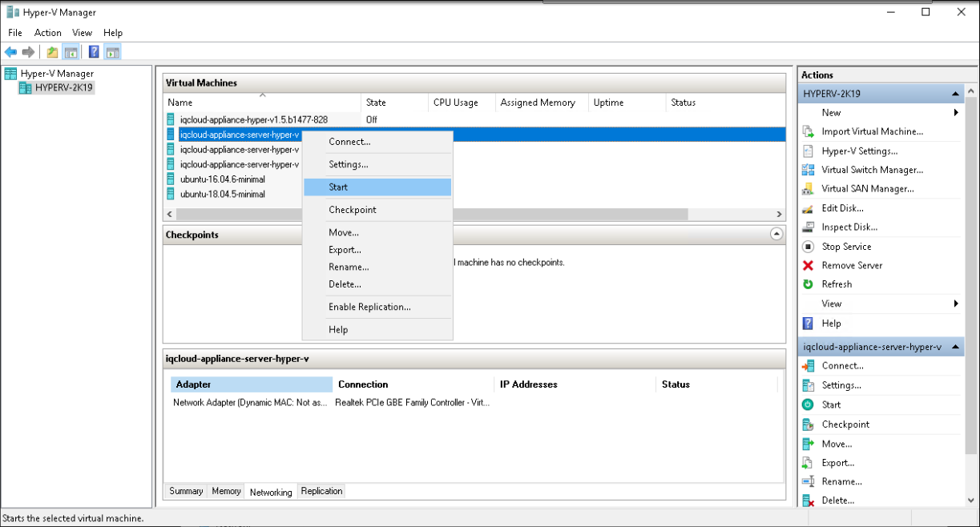Choose Help in the context menu
Image resolution: width=980 pixels, height=527 pixels.
click(x=377, y=329)
